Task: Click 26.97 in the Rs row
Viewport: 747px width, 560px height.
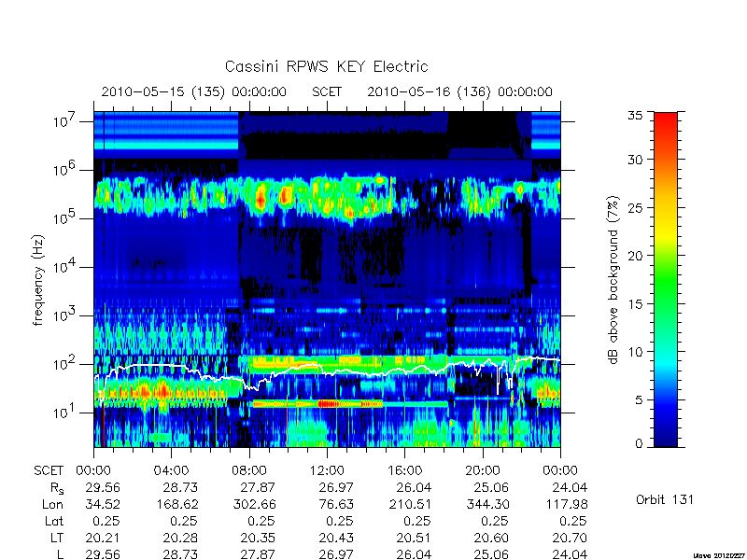Action: pyautogui.click(x=336, y=487)
